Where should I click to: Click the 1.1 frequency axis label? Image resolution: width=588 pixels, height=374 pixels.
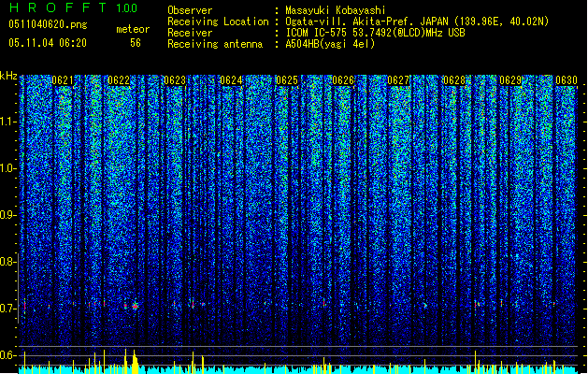click(x=8, y=122)
